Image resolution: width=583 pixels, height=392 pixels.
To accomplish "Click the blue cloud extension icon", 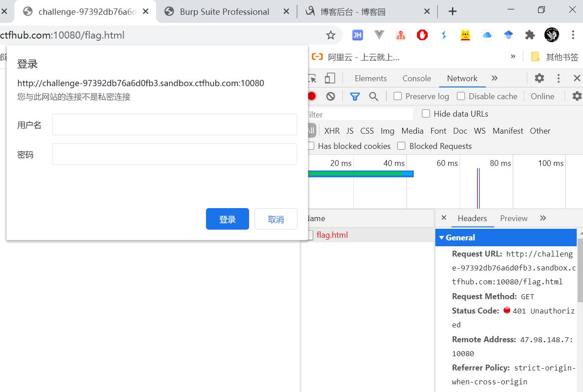I will click(487, 35).
